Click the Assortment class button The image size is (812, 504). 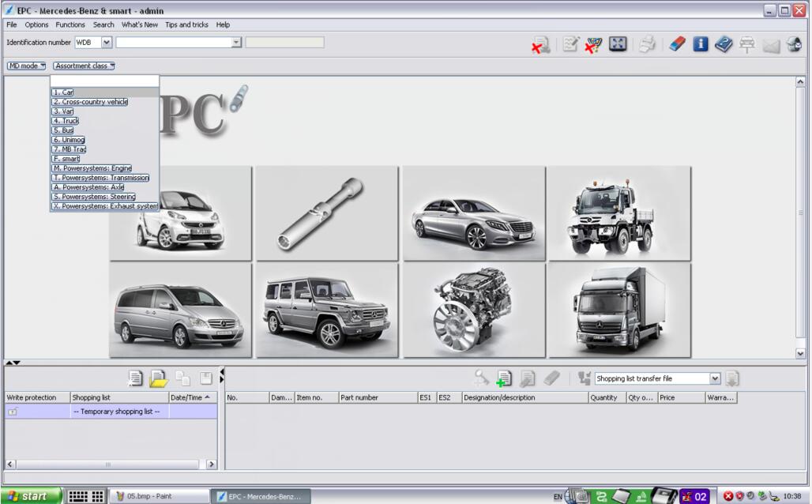84,66
